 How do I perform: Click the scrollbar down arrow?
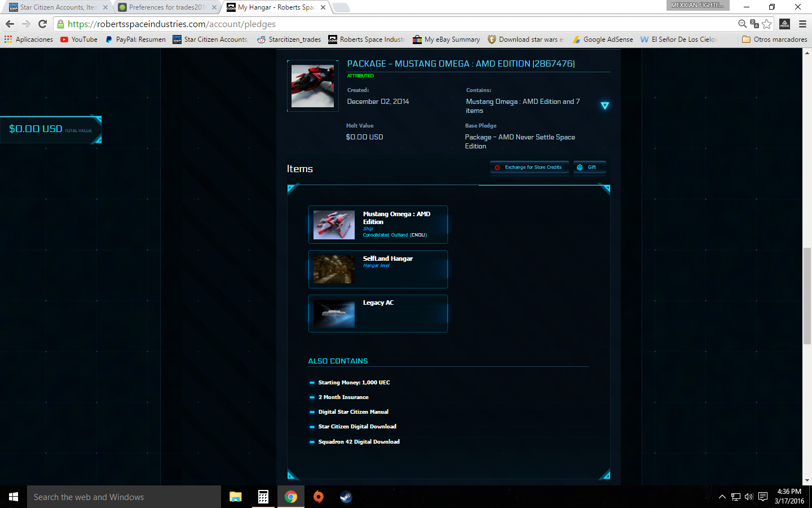pos(807,480)
